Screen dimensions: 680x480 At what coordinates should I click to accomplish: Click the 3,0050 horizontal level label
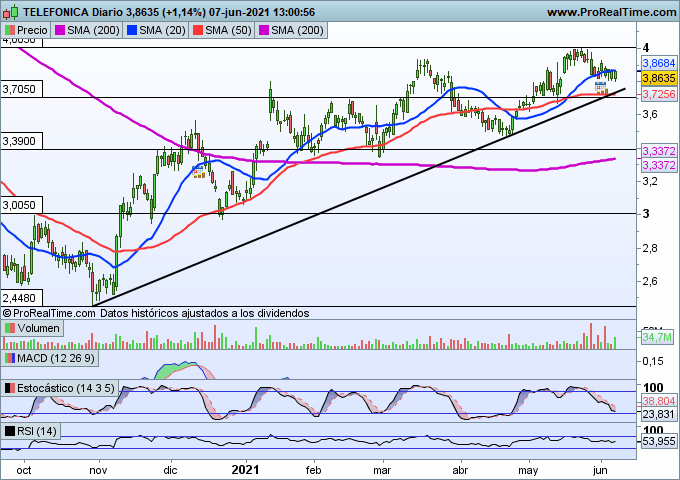[21, 205]
